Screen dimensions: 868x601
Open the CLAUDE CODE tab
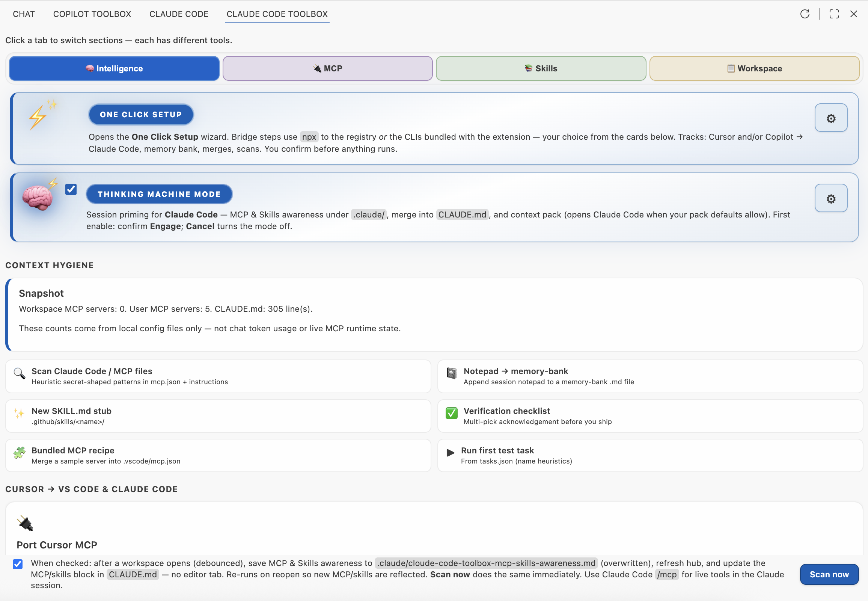click(x=179, y=14)
